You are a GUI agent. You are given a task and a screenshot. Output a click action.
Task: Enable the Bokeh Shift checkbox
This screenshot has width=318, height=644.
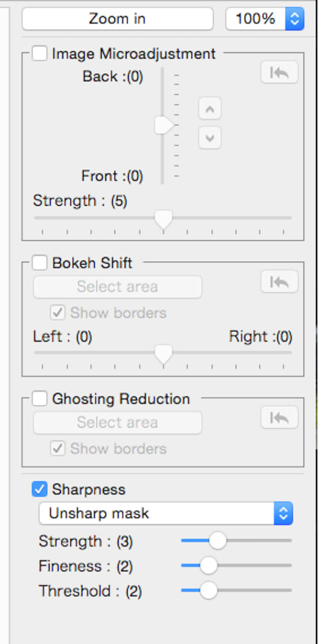(40, 263)
